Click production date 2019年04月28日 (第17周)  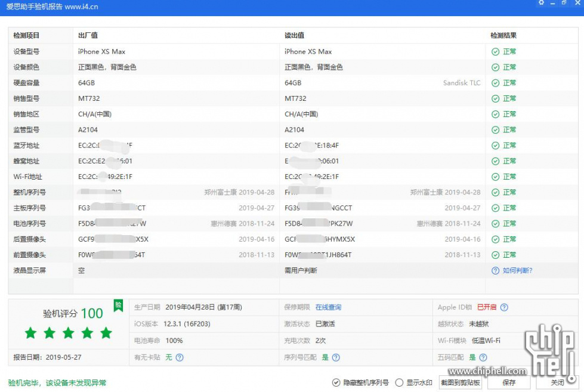click(x=204, y=307)
